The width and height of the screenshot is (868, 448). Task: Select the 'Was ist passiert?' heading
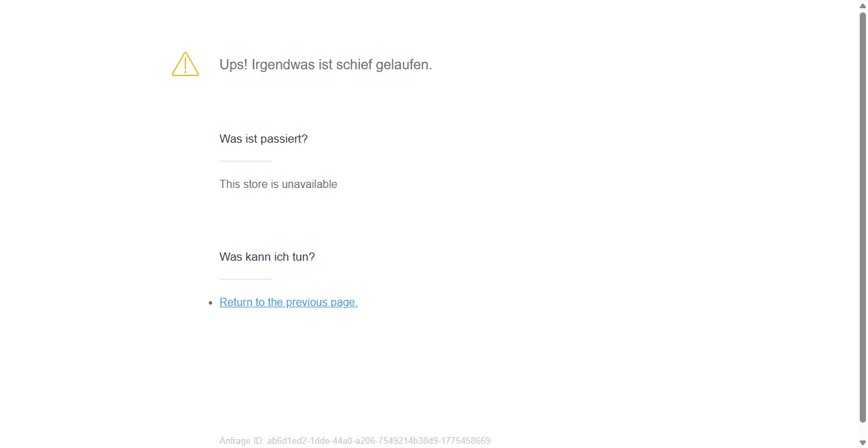pyautogui.click(x=264, y=139)
